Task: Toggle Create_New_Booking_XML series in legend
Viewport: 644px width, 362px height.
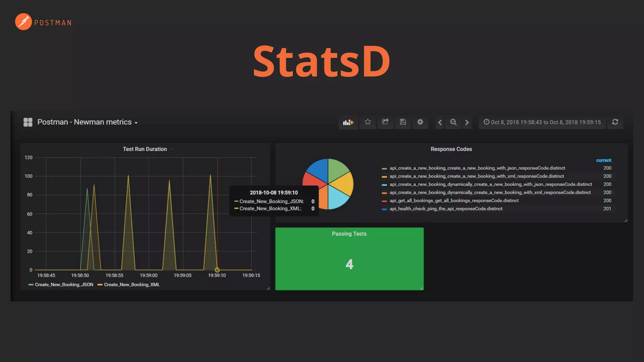Action: tap(132, 285)
